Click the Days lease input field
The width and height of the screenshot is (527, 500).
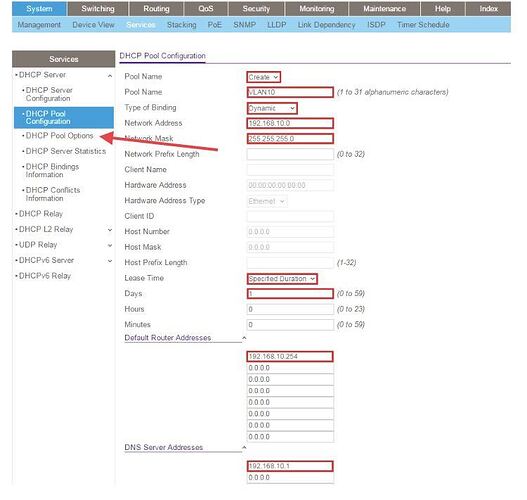click(290, 294)
